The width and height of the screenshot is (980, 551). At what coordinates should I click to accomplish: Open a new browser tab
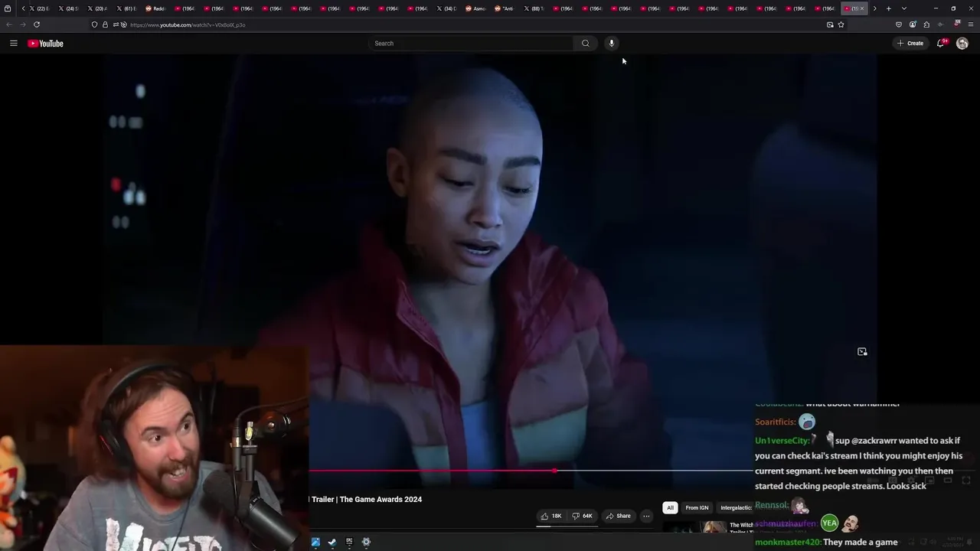pyautogui.click(x=889, y=8)
